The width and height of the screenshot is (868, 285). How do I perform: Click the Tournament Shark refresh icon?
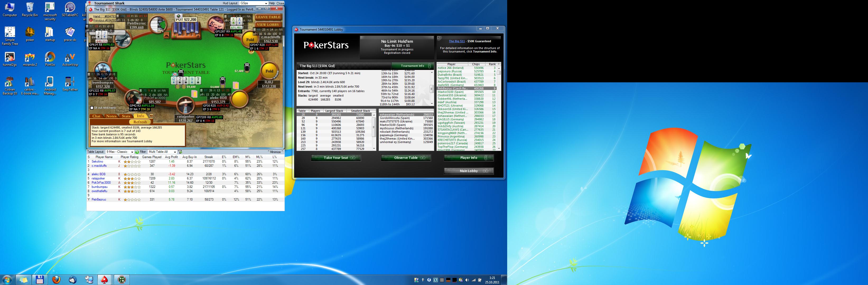pos(137,152)
